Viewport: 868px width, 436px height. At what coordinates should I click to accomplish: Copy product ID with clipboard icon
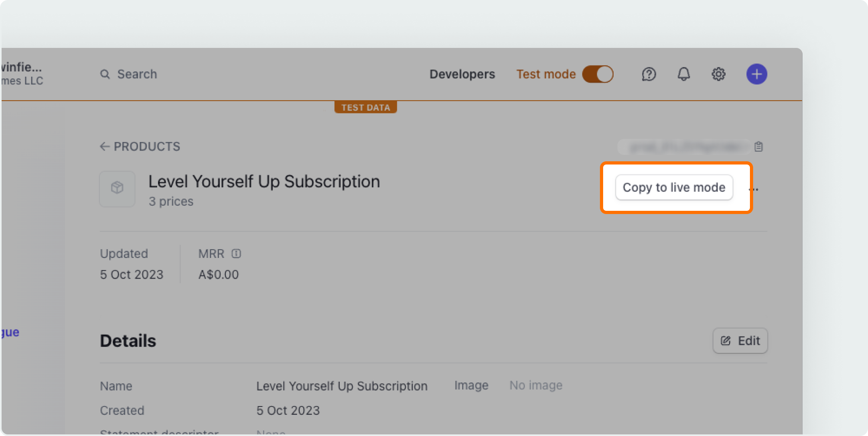758,147
